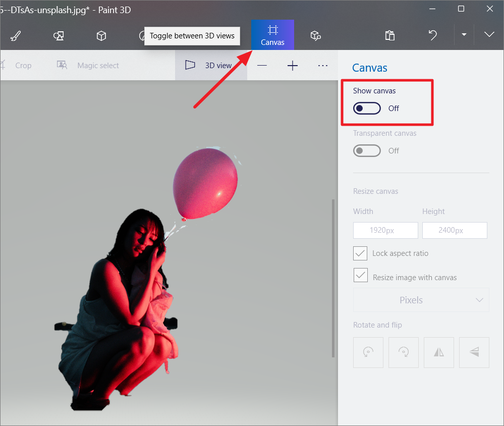Click the pink balloon in the image
This screenshot has width=504, height=426.
(x=205, y=184)
